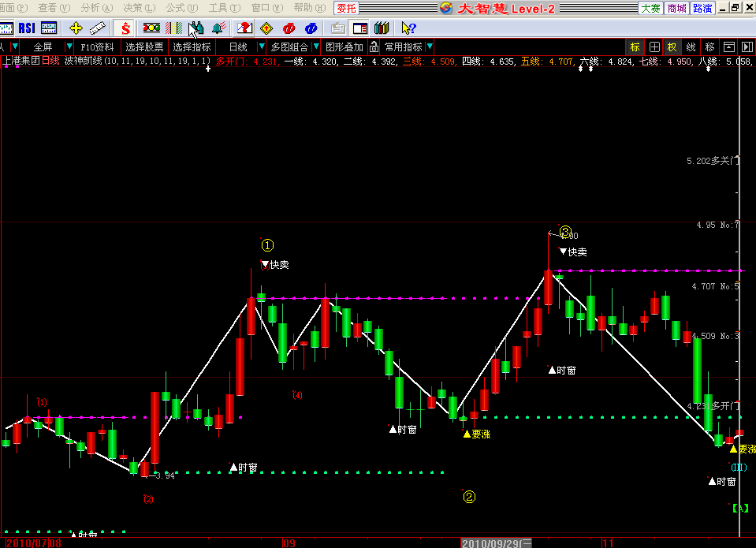The width and height of the screenshot is (756, 548).
Task: Click the yellow diamond up-arrow icon
Action: (266, 28)
